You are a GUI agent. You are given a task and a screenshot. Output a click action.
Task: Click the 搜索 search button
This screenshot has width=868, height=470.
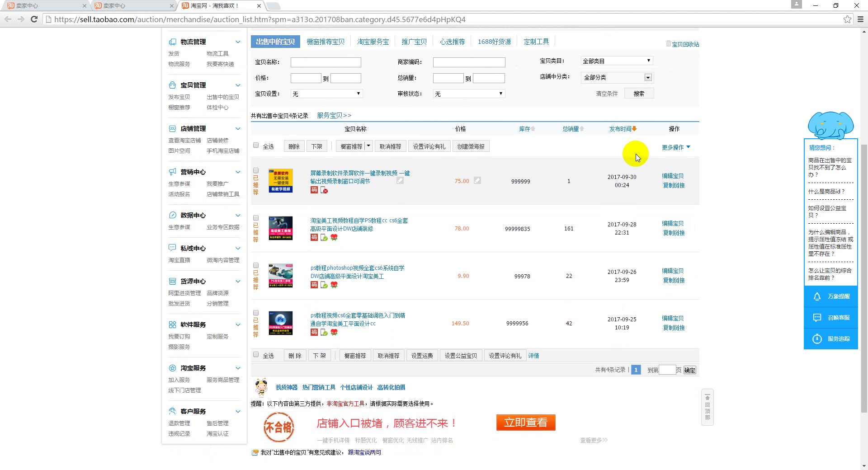[x=639, y=94]
